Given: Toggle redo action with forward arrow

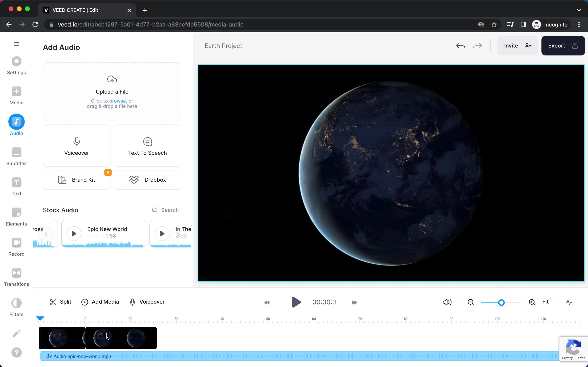Looking at the screenshot, I should coord(477,46).
